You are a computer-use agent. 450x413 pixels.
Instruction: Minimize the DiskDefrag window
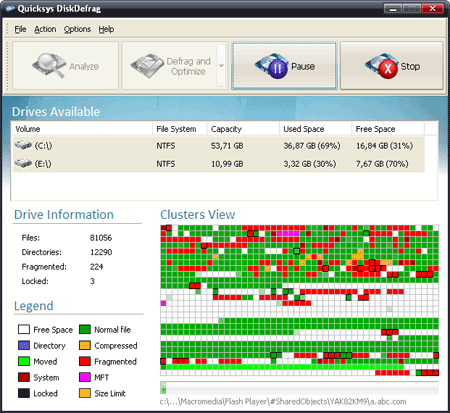click(x=393, y=8)
